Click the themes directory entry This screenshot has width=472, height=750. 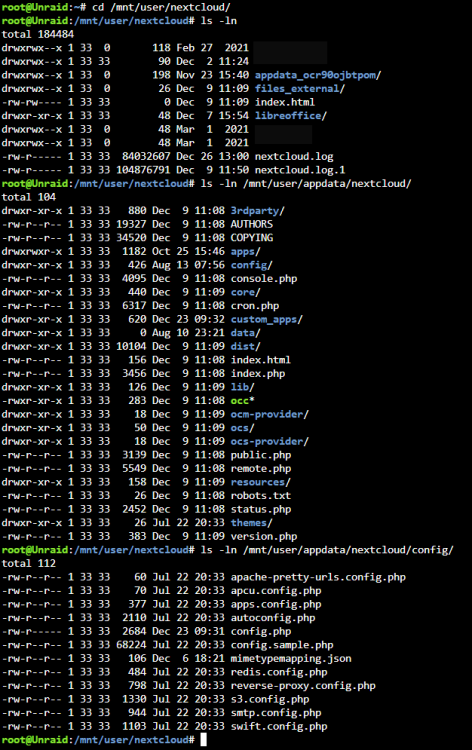click(251, 523)
